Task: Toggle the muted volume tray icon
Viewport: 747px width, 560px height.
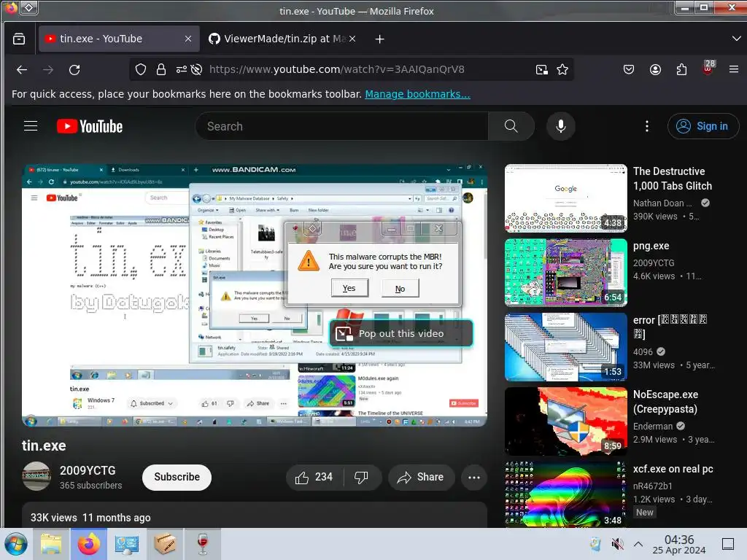Action: [617, 544]
